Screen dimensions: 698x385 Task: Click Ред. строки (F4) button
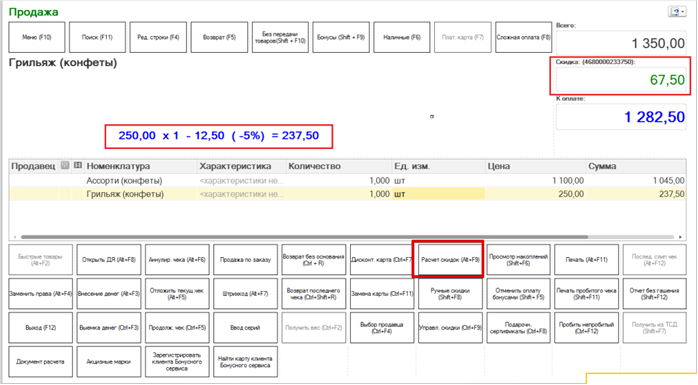point(158,37)
